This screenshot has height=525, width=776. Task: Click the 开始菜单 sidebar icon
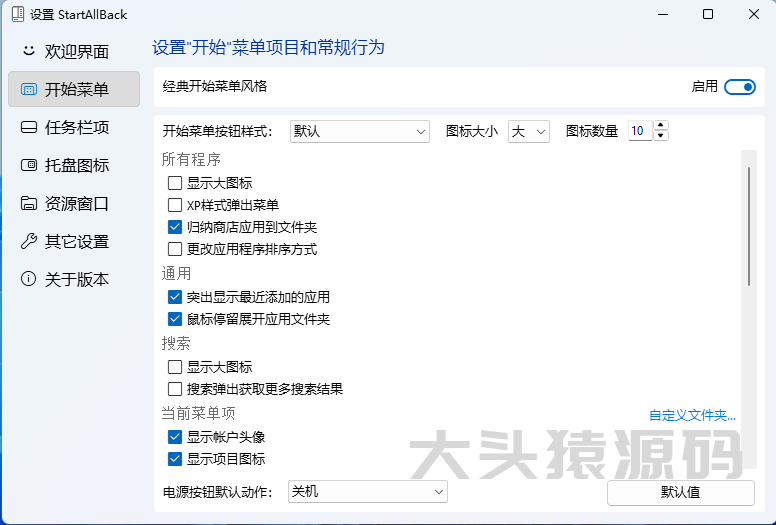(29, 89)
